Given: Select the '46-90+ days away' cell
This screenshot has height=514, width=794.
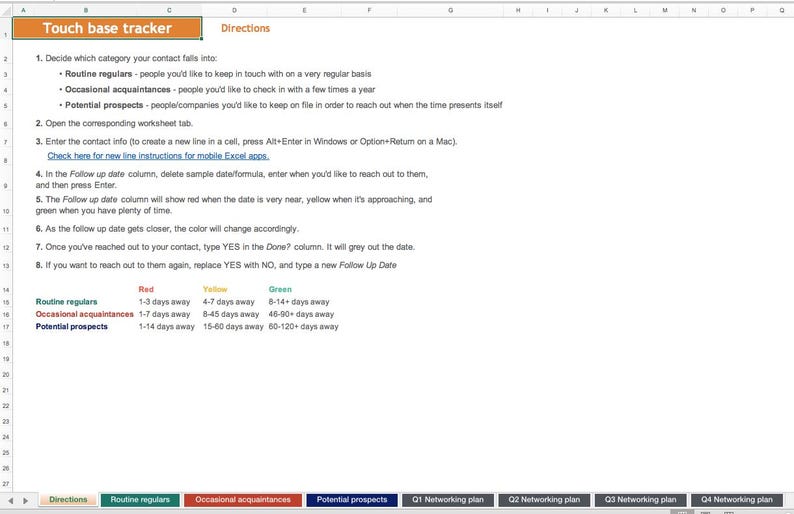Looking at the screenshot, I should 301,314.
